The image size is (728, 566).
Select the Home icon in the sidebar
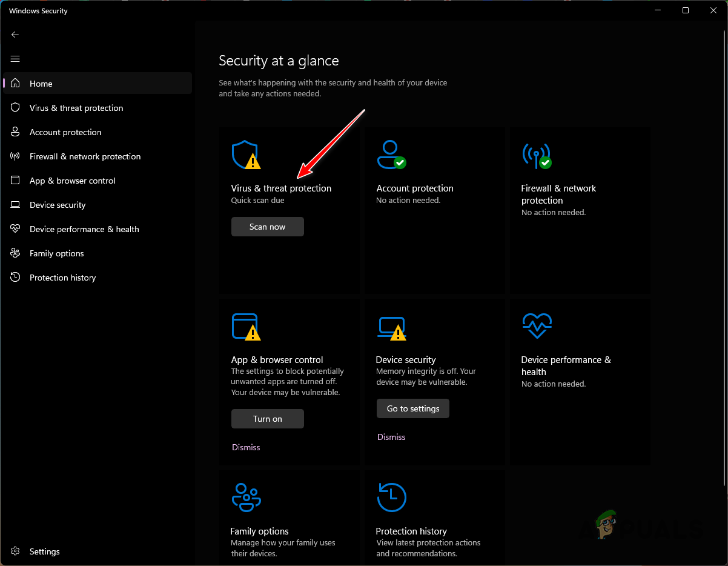pyautogui.click(x=15, y=83)
